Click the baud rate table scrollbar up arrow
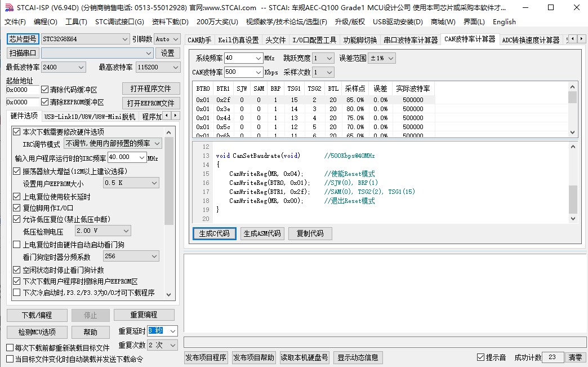The height and width of the screenshot is (367, 588). (573, 86)
